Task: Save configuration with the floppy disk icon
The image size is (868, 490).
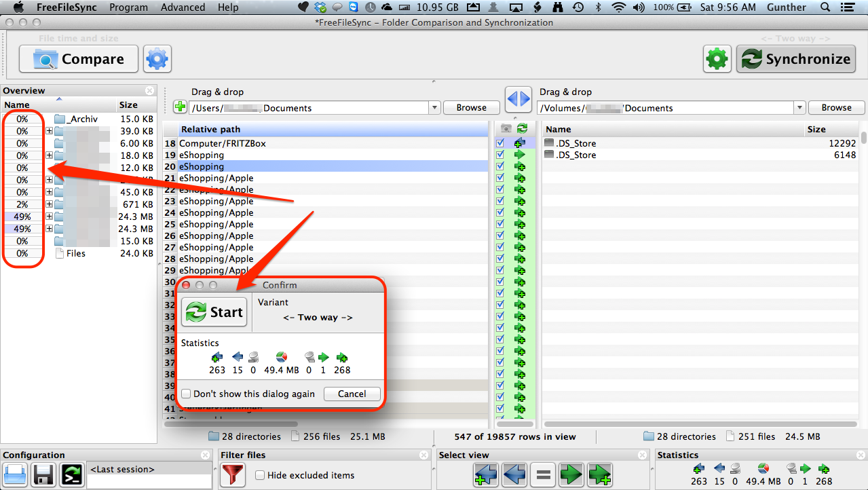Action: (x=43, y=474)
